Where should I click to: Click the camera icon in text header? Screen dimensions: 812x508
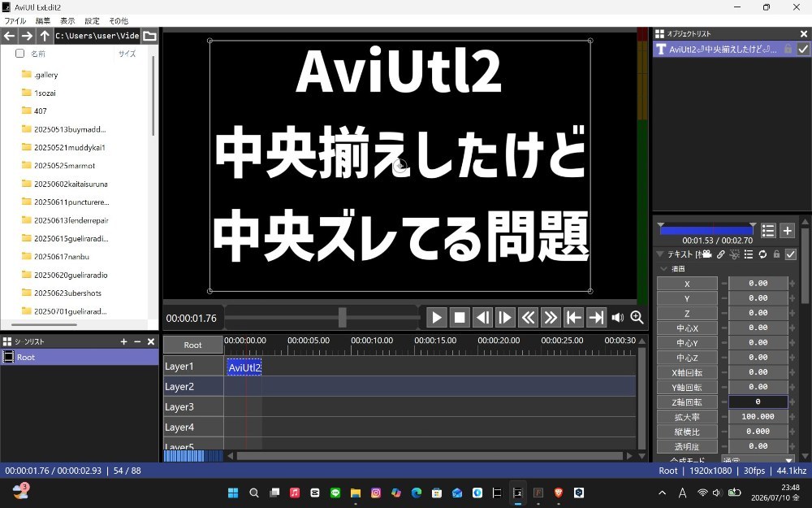[x=706, y=254]
